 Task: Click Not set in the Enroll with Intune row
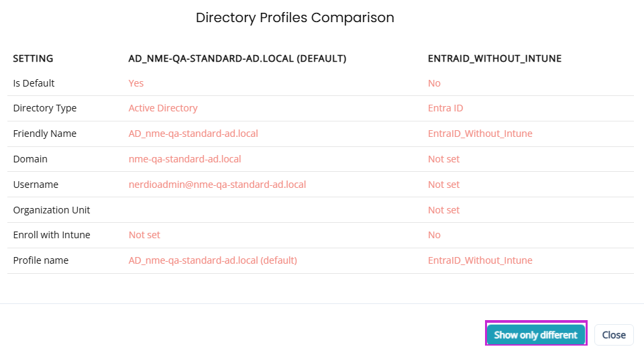pyautogui.click(x=144, y=235)
